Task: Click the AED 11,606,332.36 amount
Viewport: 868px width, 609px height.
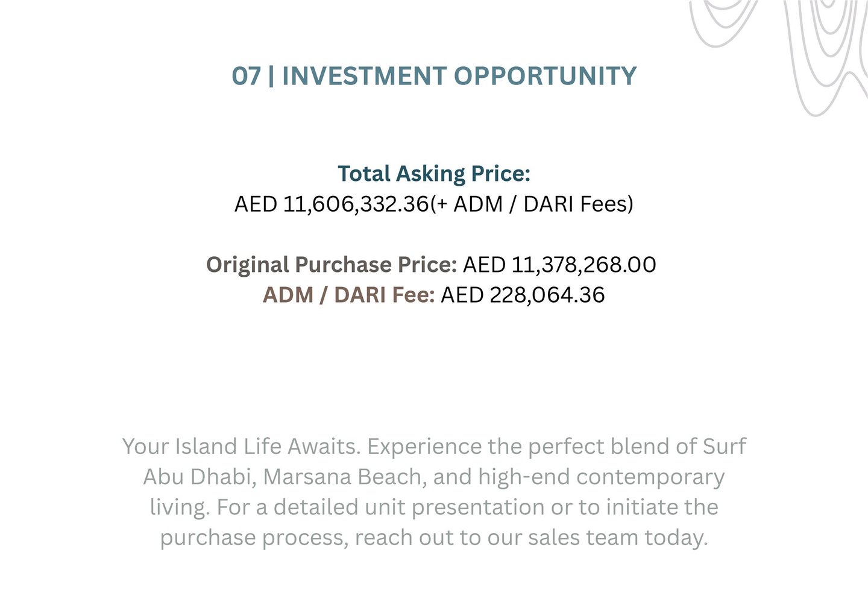Action: click(x=332, y=204)
